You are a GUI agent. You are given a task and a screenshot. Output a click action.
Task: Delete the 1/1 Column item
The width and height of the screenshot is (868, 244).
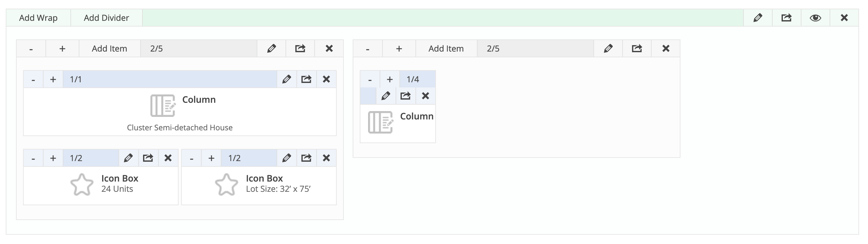(326, 79)
